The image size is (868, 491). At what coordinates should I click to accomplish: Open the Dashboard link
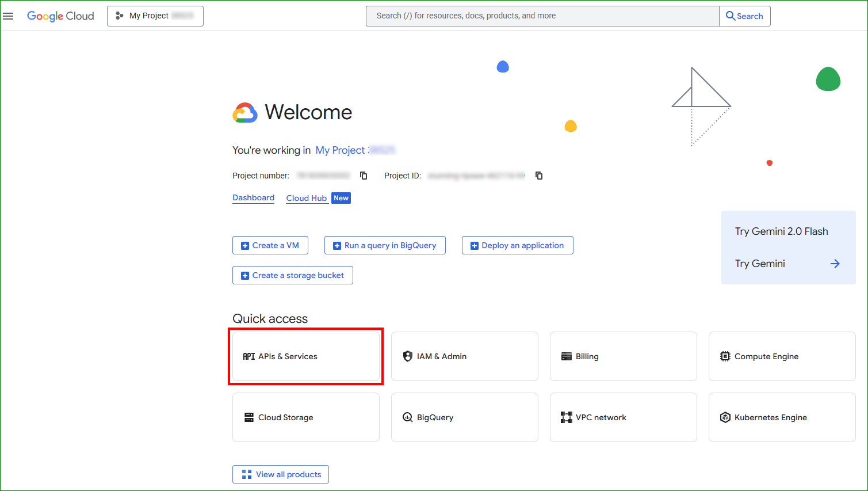point(253,197)
